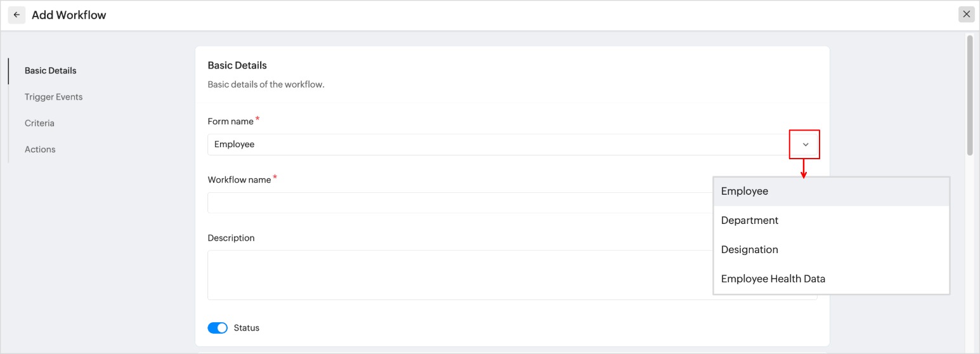Turn off the Status toggle switch
The height and width of the screenshot is (354, 980).
218,328
